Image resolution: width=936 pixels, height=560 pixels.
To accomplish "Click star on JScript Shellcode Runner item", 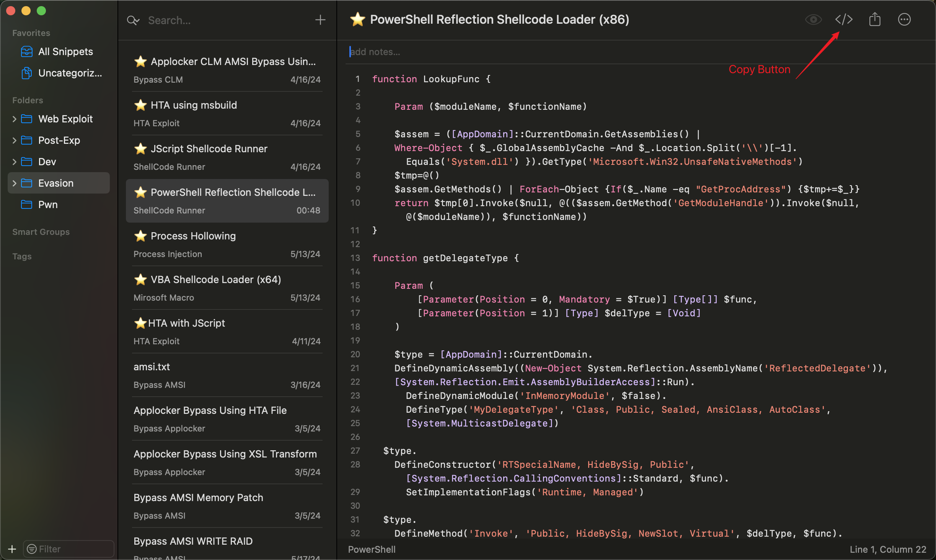I will click(140, 148).
